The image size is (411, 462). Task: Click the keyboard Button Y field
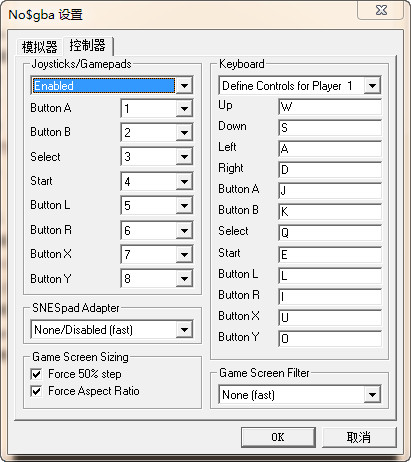pyautogui.click(x=330, y=339)
